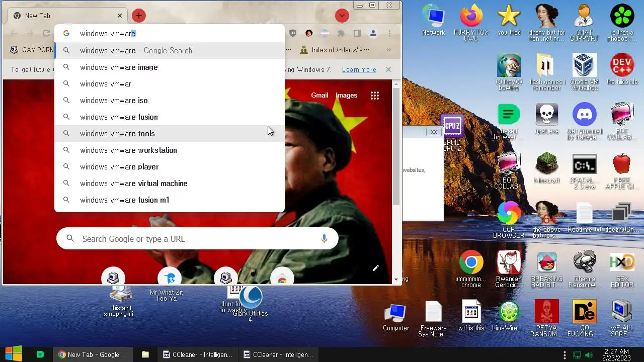
Task: Select the deeznutSp... desktop icon
Action: point(622,217)
